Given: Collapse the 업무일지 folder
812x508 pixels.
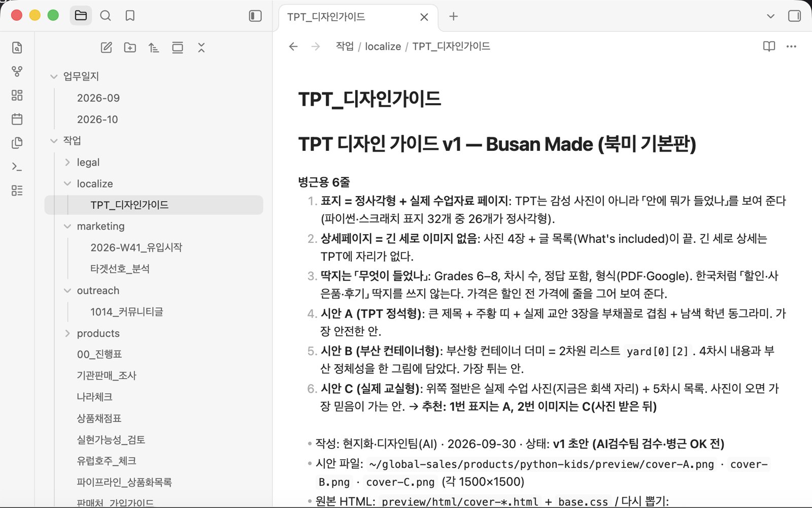Looking at the screenshot, I should (x=54, y=76).
